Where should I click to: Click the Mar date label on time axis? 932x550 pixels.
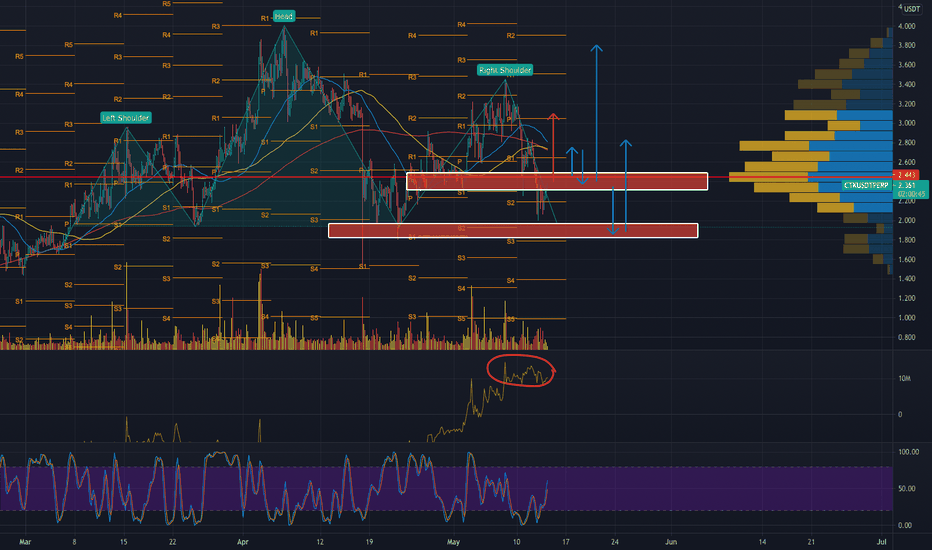pyautogui.click(x=25, y=542)
